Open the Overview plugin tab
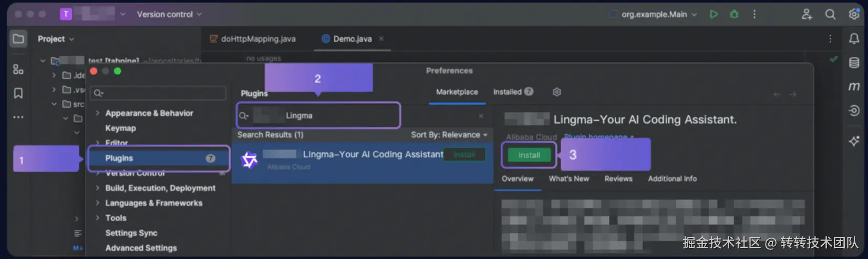868x259 pixels. pyautogui.click(x=518, y=179)
